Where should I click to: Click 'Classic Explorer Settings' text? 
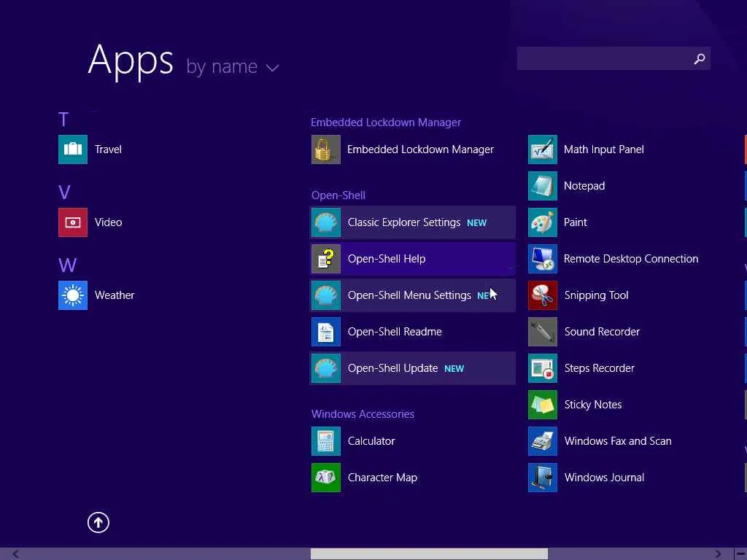point(404,222)
